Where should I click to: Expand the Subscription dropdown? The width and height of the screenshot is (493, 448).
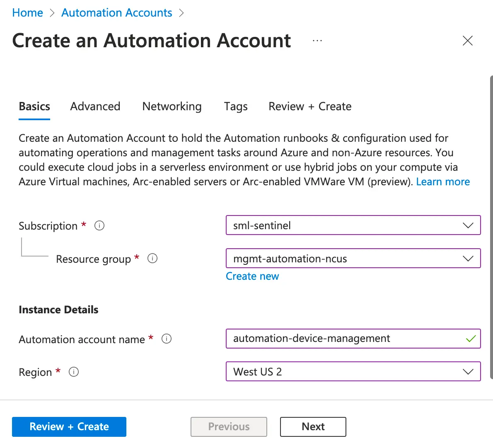353,225
